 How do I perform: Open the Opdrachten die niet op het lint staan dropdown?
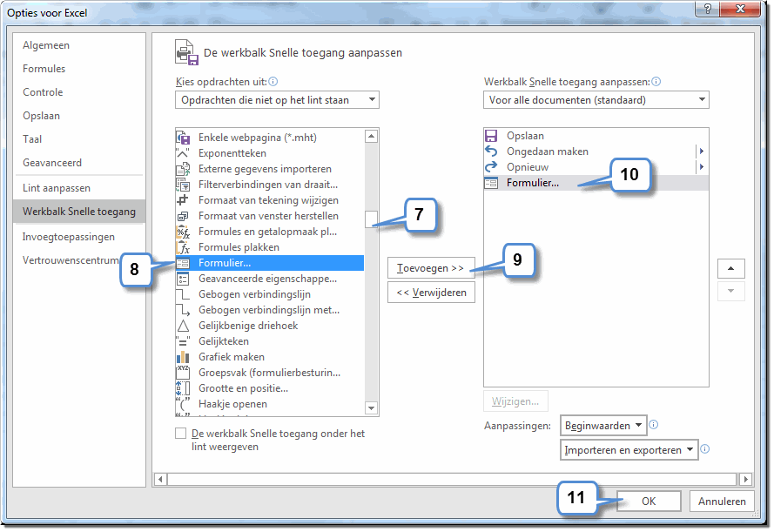coord(277,99)
